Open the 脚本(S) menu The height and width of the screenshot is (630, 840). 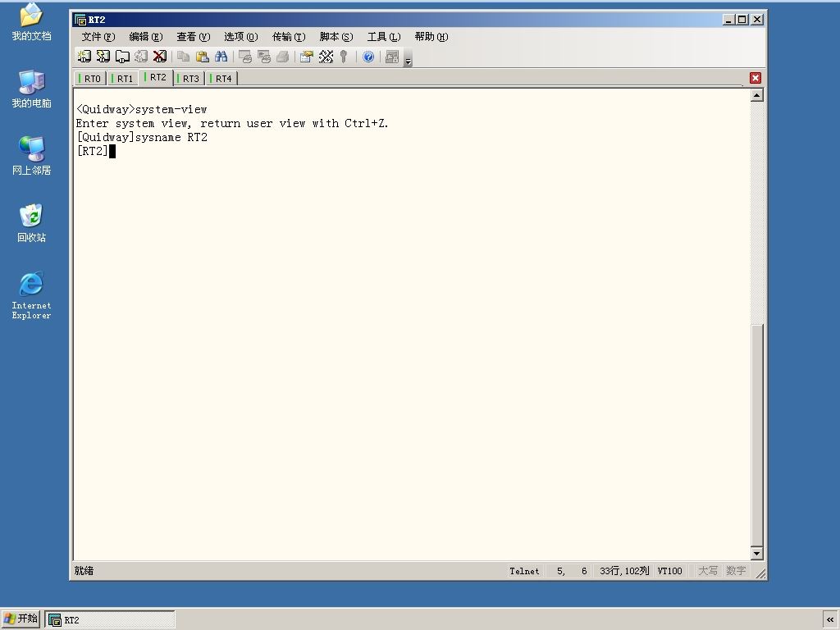tap(336, 36)
